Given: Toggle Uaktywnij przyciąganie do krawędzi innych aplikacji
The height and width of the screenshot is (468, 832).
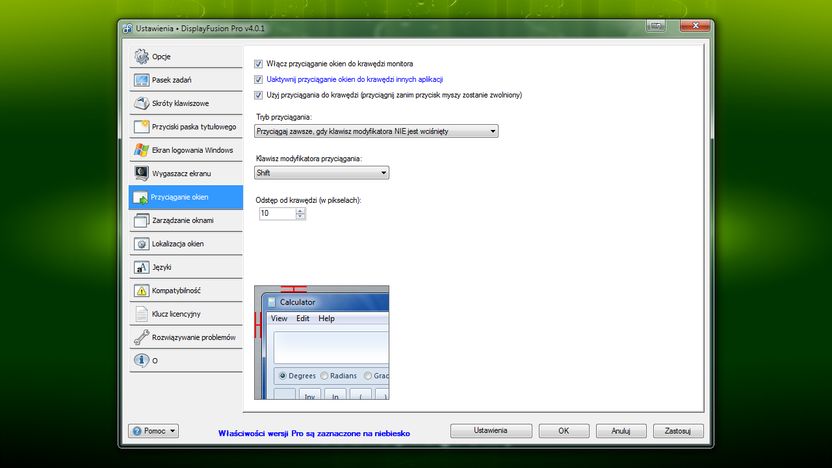Looking at the screenshot, I should point(258,80).
